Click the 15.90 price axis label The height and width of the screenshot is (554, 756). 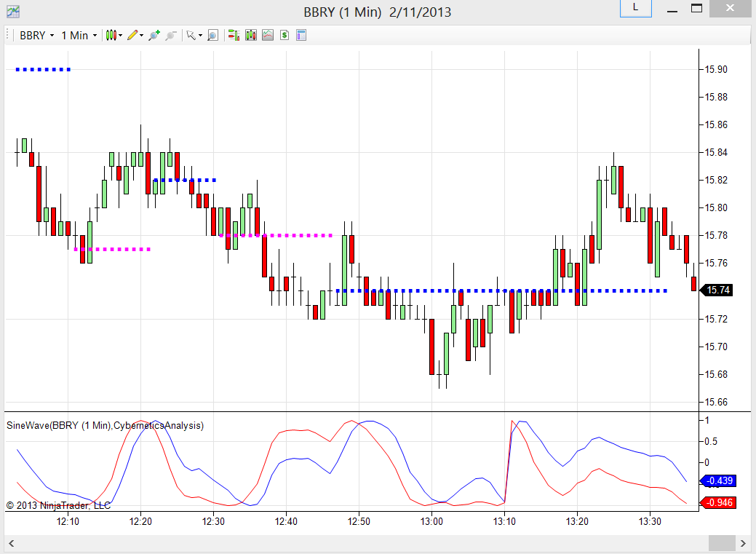click(x=716, y=69)
